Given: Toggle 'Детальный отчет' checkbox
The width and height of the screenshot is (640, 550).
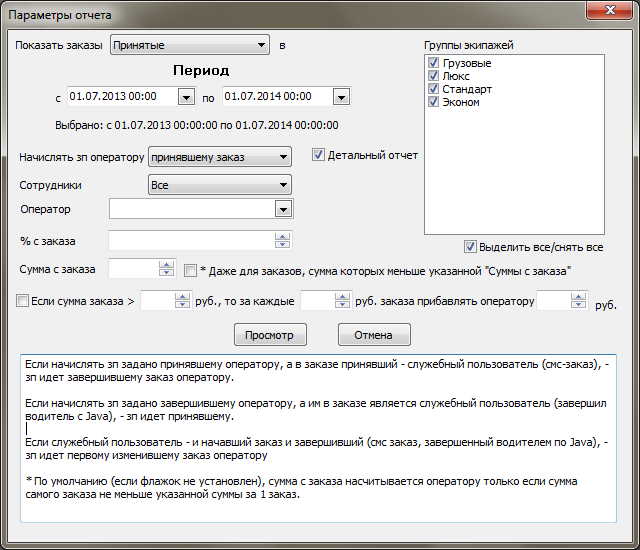Looking at the screenshot, I should click(x=319, y=155).
